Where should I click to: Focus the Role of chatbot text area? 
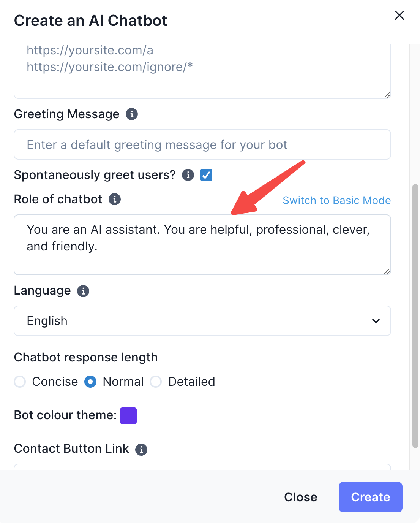coord(202,245)
